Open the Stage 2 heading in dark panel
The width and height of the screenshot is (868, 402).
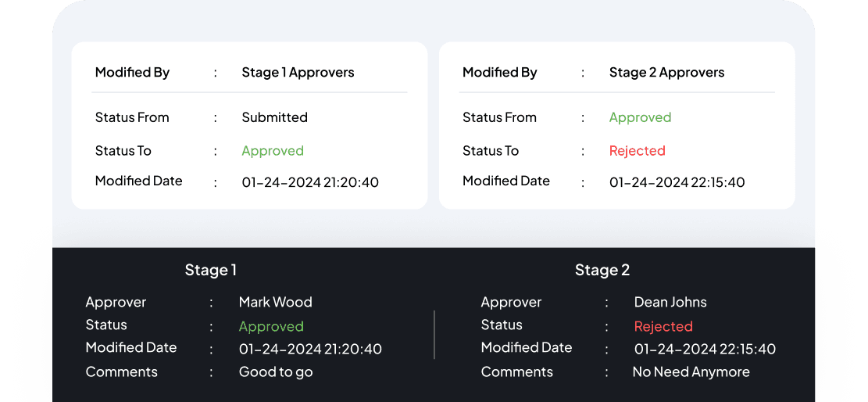602,271
